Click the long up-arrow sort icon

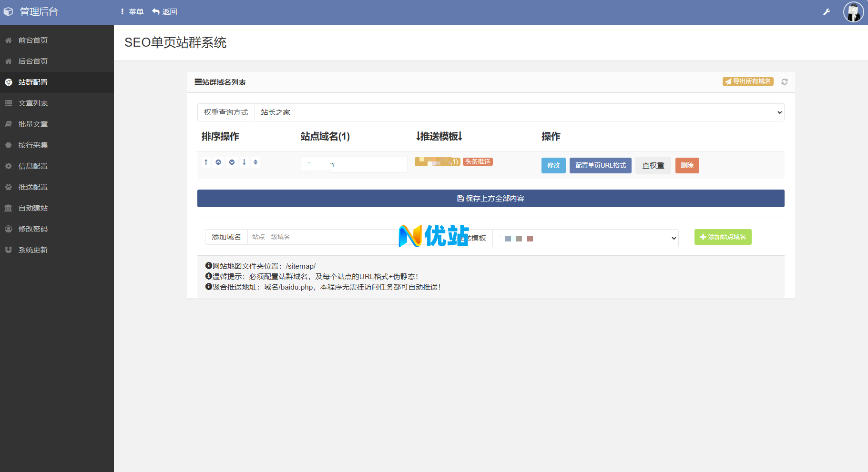pos(206,162)
